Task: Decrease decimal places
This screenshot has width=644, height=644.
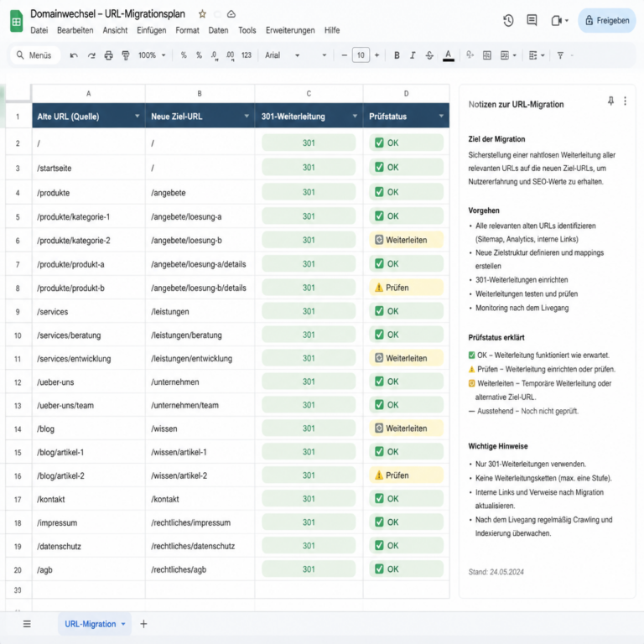Action: [215, 55]
